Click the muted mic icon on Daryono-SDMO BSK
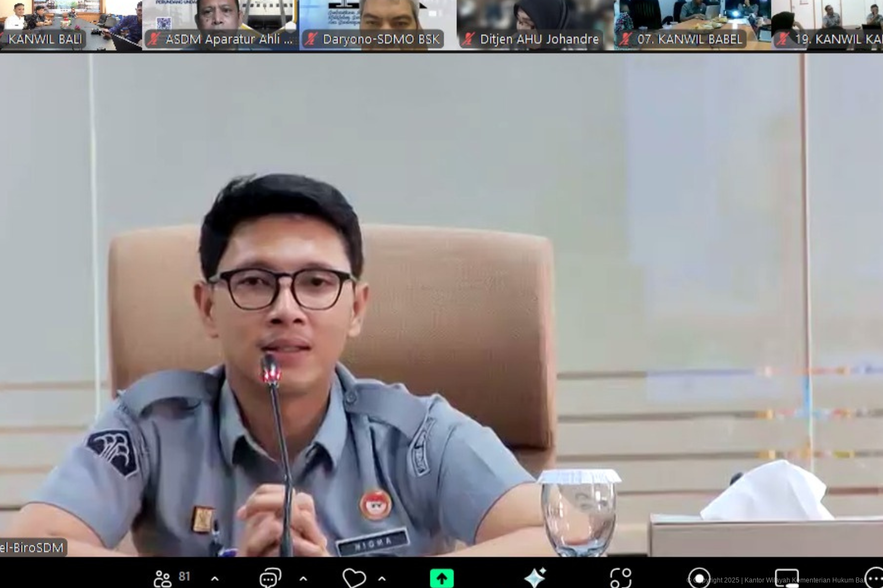 (x=311, y=39)
